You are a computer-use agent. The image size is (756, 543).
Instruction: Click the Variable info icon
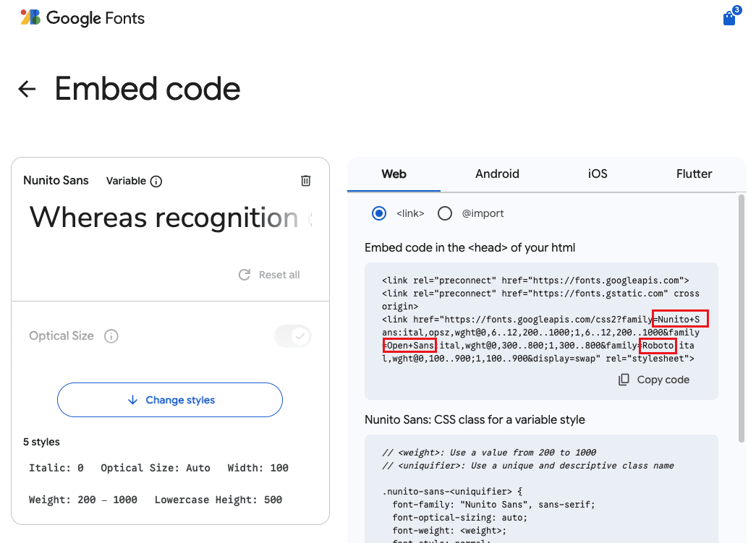coord(156,181)
